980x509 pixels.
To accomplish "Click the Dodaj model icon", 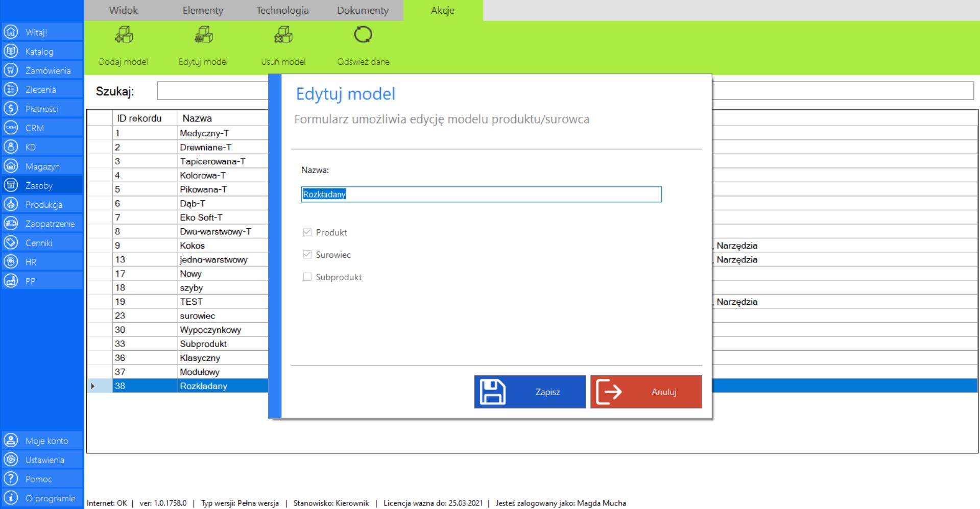I will pyautogui.click(x=123, y=36).
